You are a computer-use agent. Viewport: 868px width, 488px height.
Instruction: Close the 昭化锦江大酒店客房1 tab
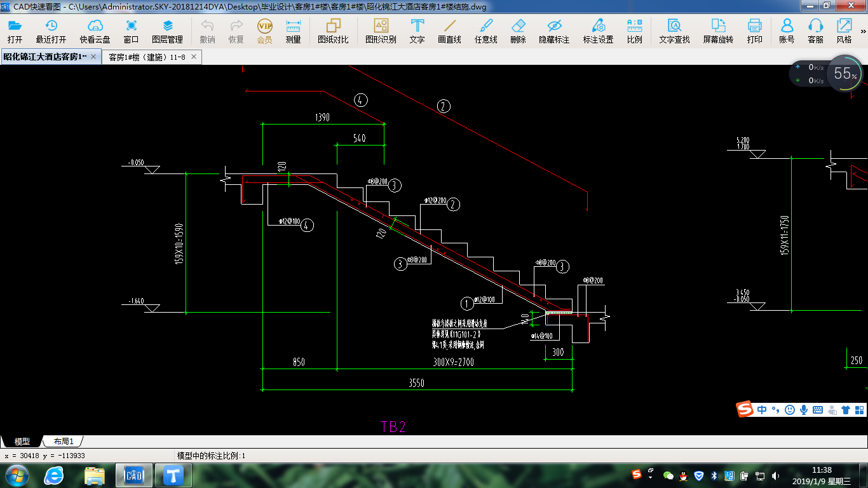click(94, 57)
